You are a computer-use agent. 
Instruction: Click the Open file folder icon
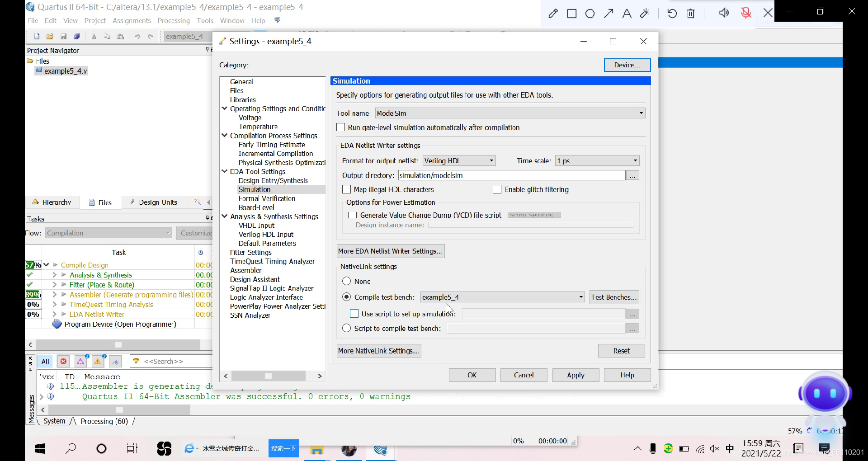(x=50, y=37)
